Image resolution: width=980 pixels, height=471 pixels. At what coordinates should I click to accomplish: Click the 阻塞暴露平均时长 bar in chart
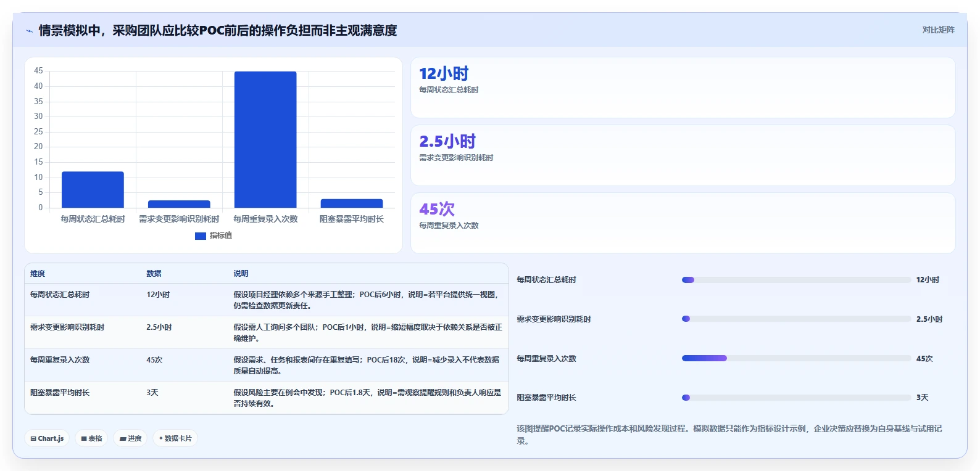[352, 203]
